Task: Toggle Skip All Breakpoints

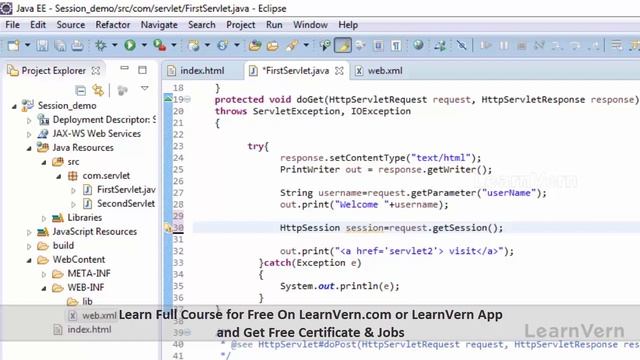Action: pos(462,45)
